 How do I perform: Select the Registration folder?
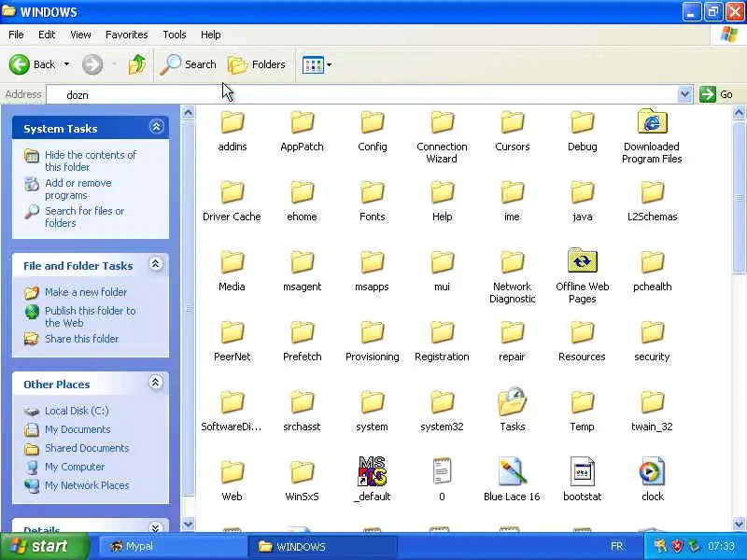[442, 342]
